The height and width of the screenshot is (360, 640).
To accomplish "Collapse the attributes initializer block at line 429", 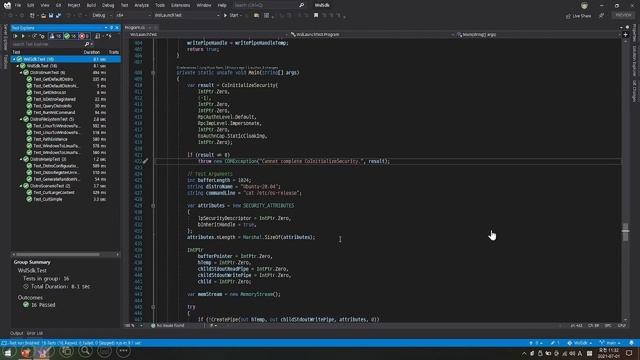I will pyautogui.click(x=153, y=206).
